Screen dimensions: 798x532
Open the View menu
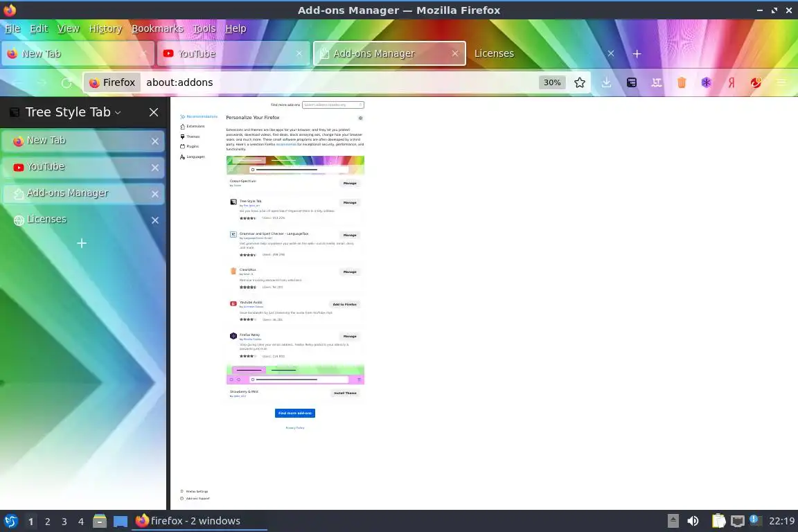pos(68,28)
